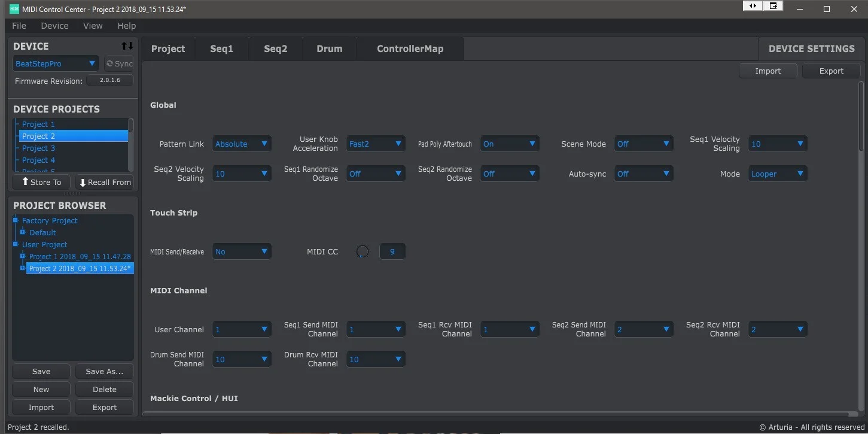Image resolution: width=868 pixels, height=434 pixels.
Task: Switch to the Project tab
Action: [x=168, y=48]
